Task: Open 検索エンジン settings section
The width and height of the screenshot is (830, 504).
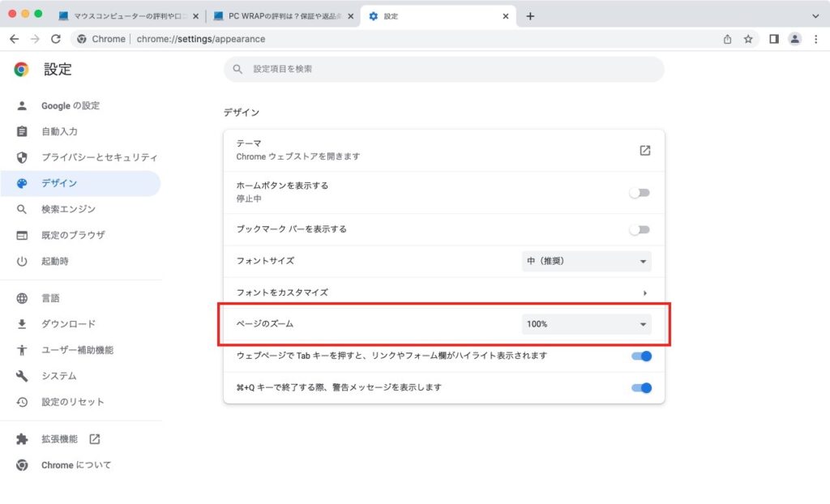Action: click(68, 209)
